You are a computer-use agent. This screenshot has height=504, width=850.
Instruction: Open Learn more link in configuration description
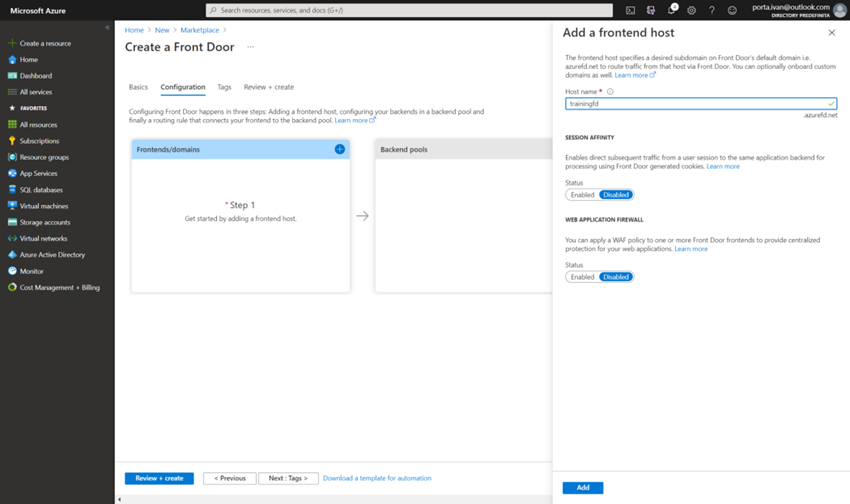355,120
